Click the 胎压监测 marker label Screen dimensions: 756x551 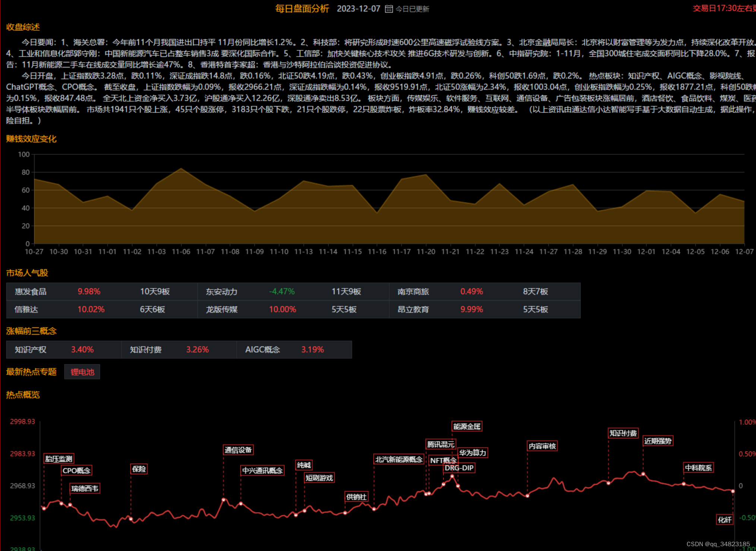tap(58, 459)
